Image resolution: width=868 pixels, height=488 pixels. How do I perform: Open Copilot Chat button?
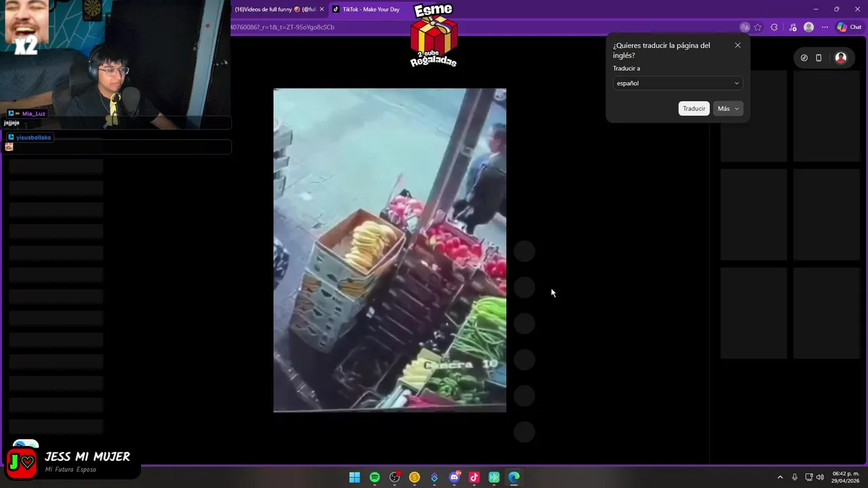tap(849, 27)
